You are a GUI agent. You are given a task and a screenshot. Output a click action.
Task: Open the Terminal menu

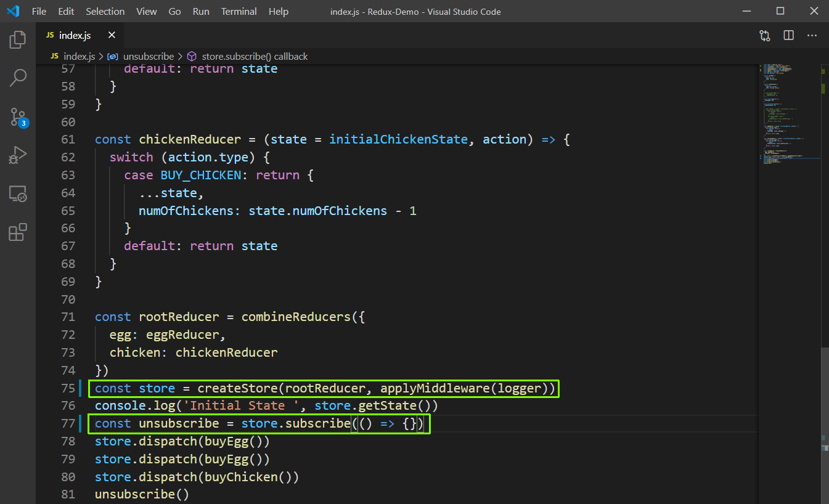[x=239, y=12]
